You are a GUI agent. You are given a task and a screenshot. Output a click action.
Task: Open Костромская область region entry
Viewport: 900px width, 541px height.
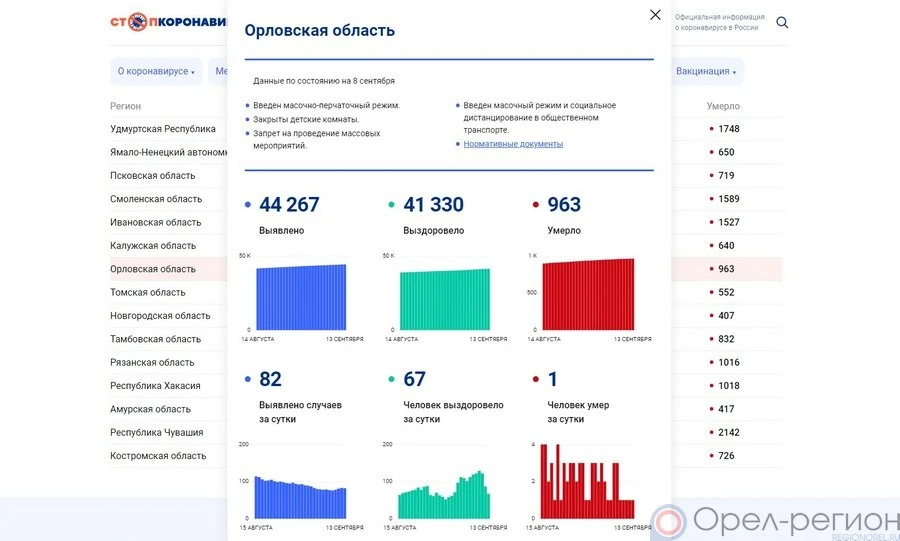tap(158, 456)
